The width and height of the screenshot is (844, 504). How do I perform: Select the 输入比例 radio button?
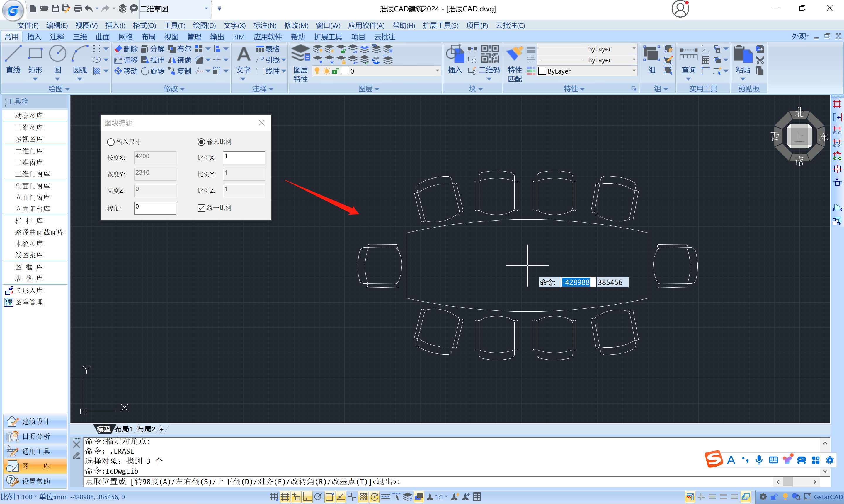201,142
